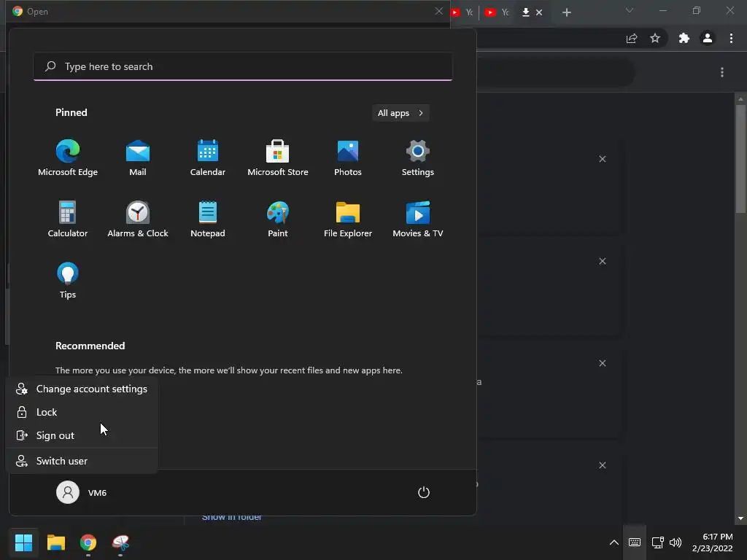This screenshot has height=560, width=747.
Task: Click the Chrome page vertical scrollbar
Action: [x=740, y=160]
